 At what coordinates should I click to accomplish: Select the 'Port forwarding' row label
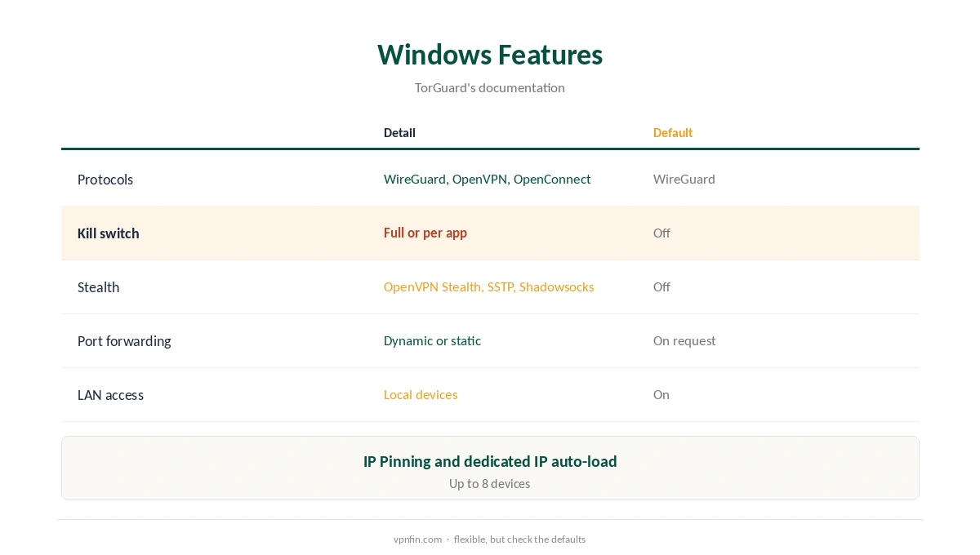pos(124,341)
